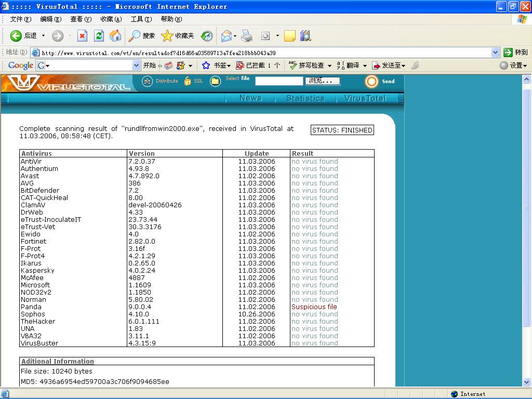Screen dimensions: 532x399
Task: Open the 文件(F) menu
Action: coord(20,19)
